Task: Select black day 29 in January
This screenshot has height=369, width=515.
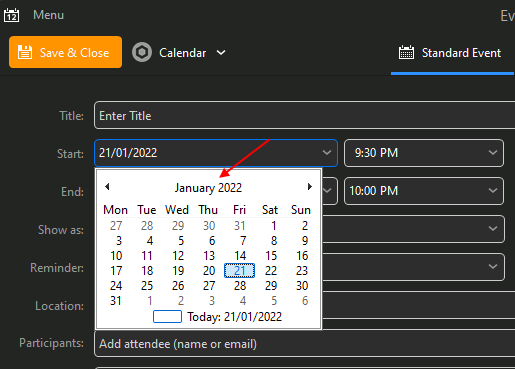Action: [x=271, y=286]
